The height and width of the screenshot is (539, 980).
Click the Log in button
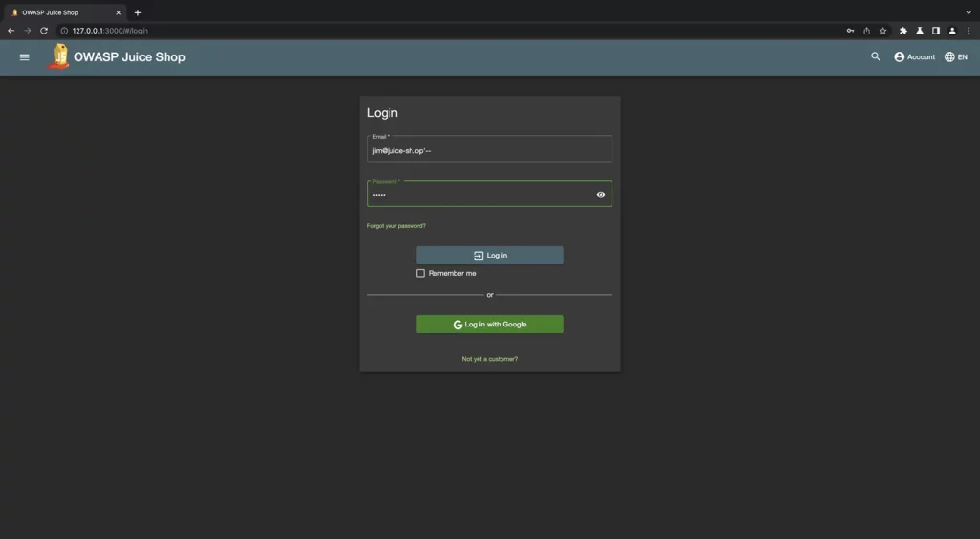(489, 255)
